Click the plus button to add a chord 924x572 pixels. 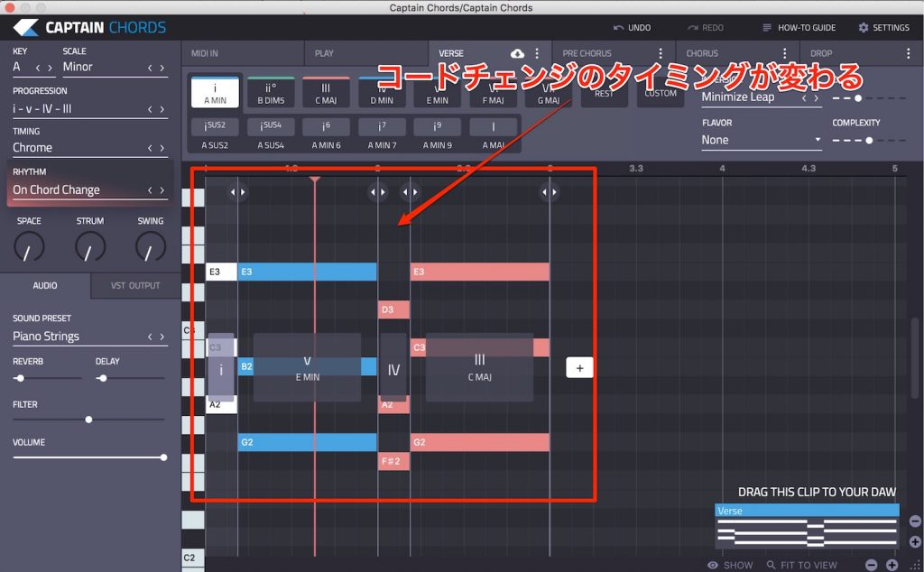click(x=578, y=367)
